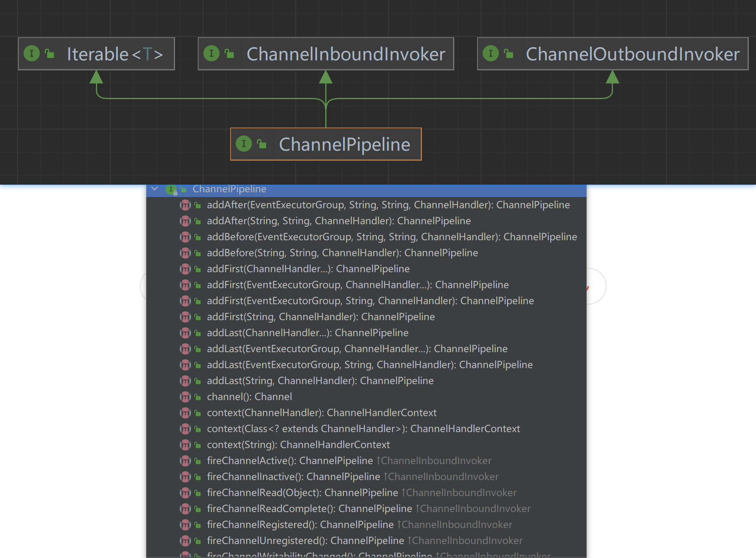Collapse the ChannelPipeline tree node
756x558 pixels.
tap(155, 189)
